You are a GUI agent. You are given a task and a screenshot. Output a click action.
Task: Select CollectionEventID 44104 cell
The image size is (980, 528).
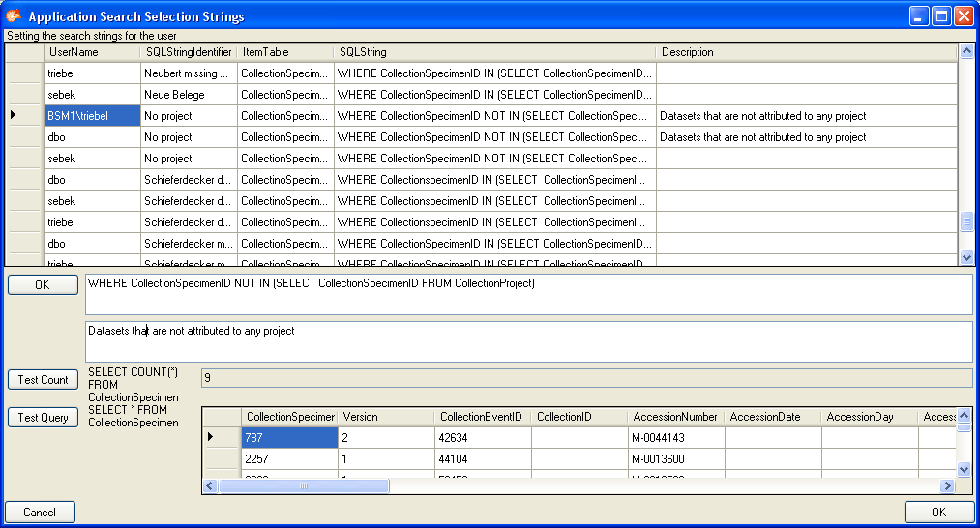click(483, 458)
